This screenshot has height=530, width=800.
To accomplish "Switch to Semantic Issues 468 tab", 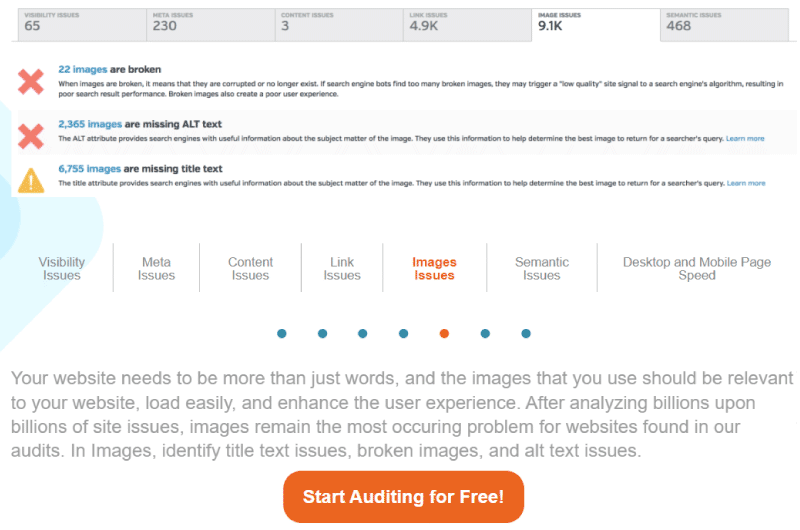I will (x=724, y=24).
